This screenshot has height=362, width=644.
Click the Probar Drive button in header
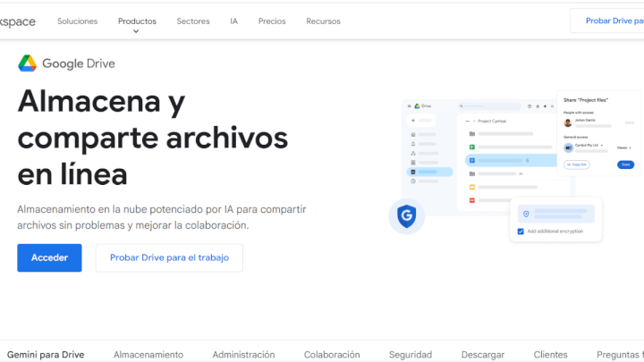[607, 21]
